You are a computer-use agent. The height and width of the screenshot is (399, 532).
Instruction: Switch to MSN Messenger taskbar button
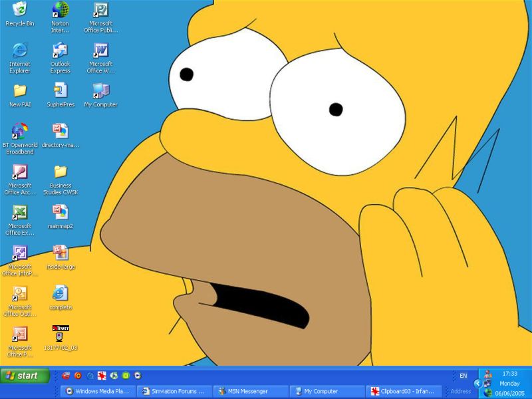(x=251, y=391)
